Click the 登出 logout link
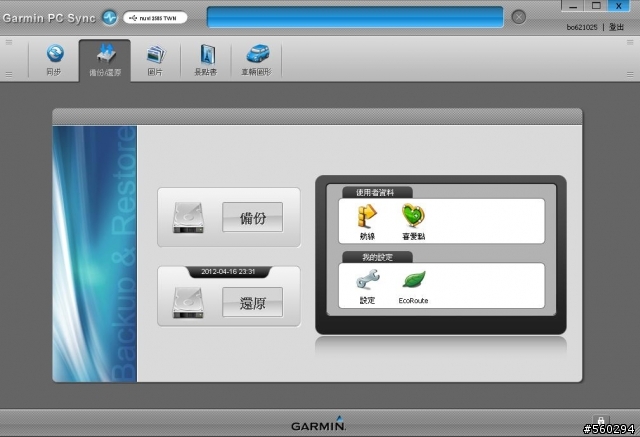The image size is (640, 437). [x=616, y=27]
